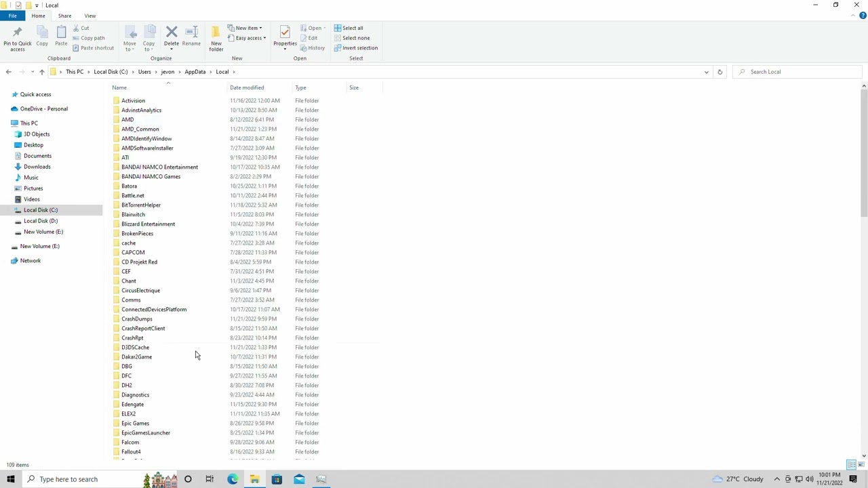Click the Back navigation arrow
Image resolution: width=868 pixels, height=488 pixels.
[8, 72]
